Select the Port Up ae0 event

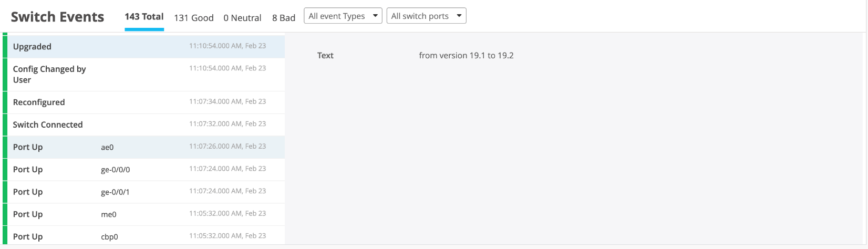click(142, 147)
